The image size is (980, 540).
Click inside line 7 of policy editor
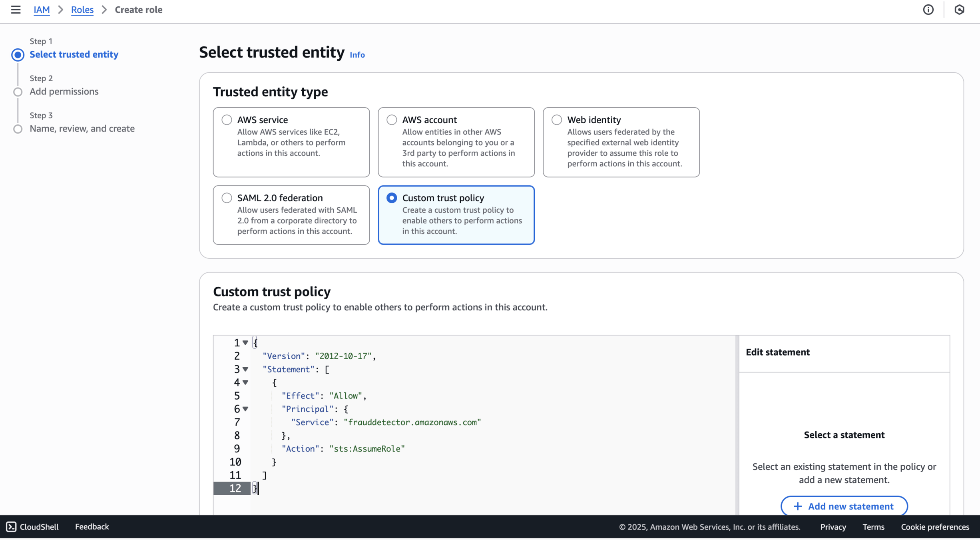pyautogui.click(x=412, y=422)
